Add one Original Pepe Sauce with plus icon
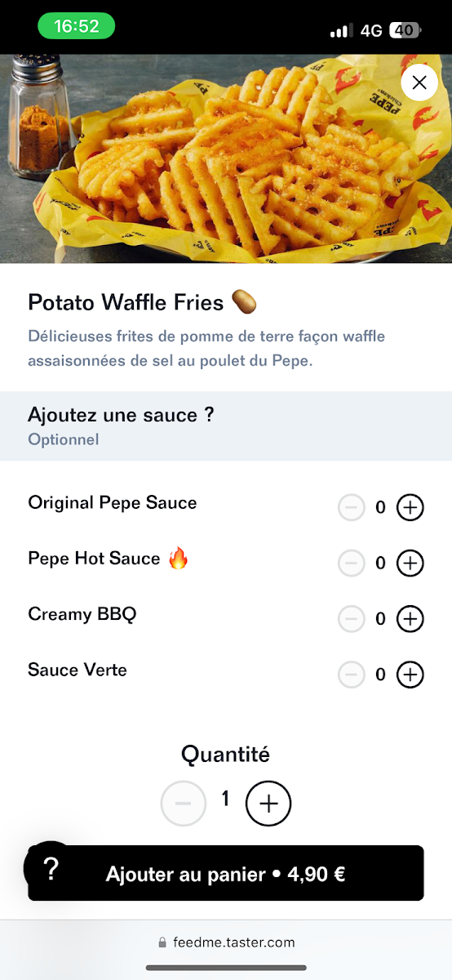This screenshot has width=452, height=980. (x=410, y=508)
